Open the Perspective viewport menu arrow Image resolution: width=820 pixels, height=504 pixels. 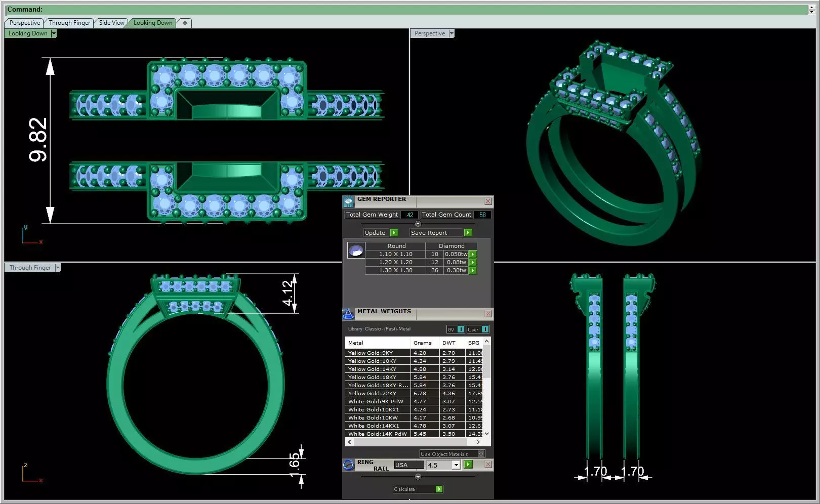tap(452, 33)
